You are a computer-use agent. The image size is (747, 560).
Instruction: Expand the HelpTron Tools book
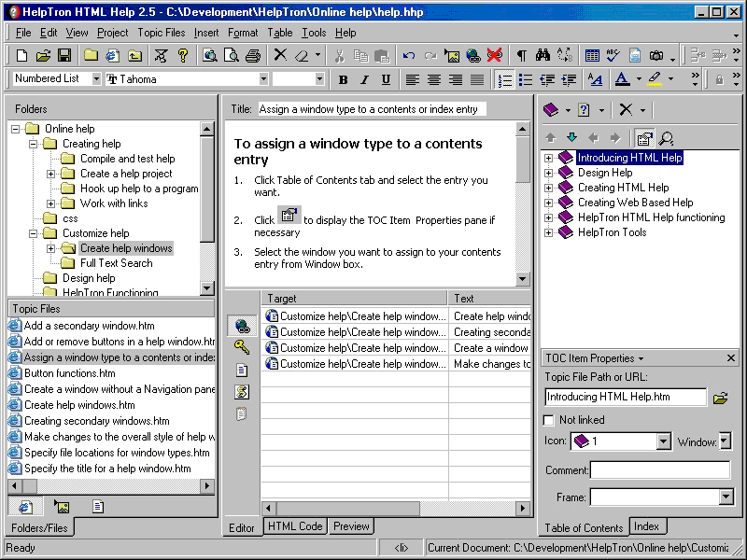coord(548,232)
